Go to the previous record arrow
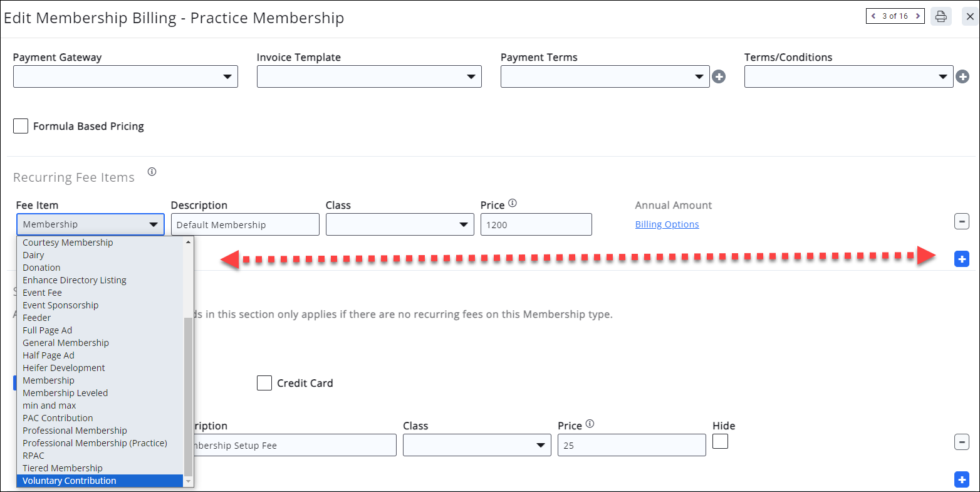Image resolution: width=980 pixels, height=492 pixels. 873,16
